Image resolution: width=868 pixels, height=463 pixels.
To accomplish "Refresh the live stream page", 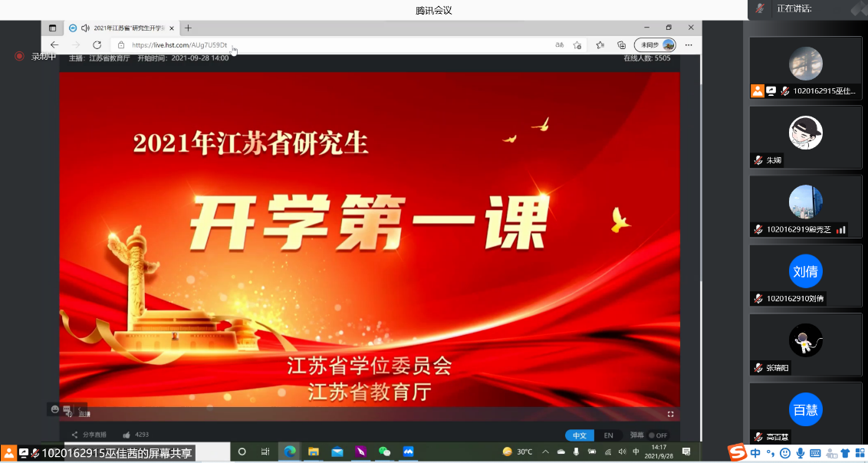I will (x=97, y=44).
